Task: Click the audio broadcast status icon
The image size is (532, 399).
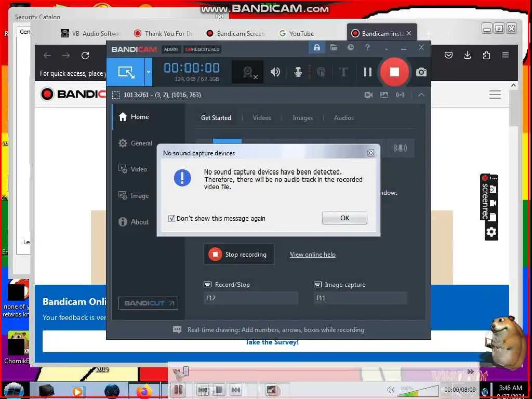Action: tap(400, 95)
